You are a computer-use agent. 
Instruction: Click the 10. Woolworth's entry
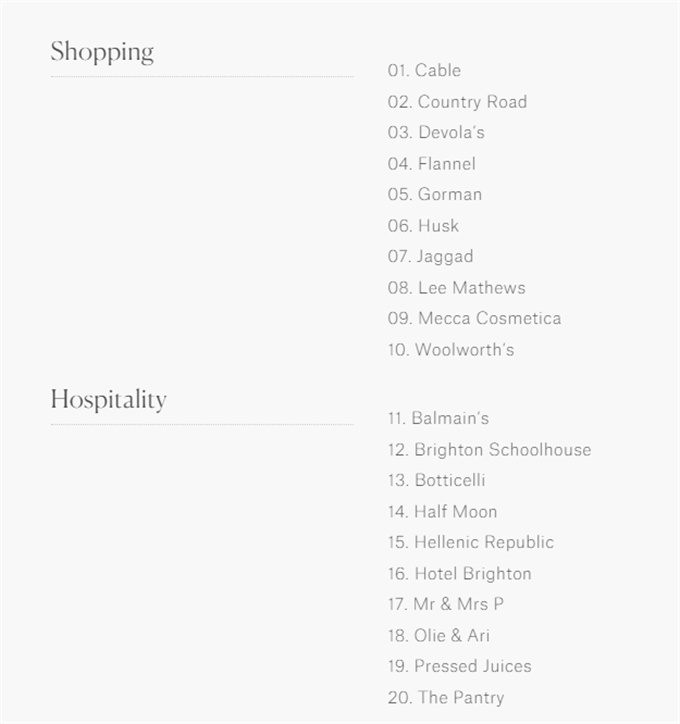coord(451,350)
